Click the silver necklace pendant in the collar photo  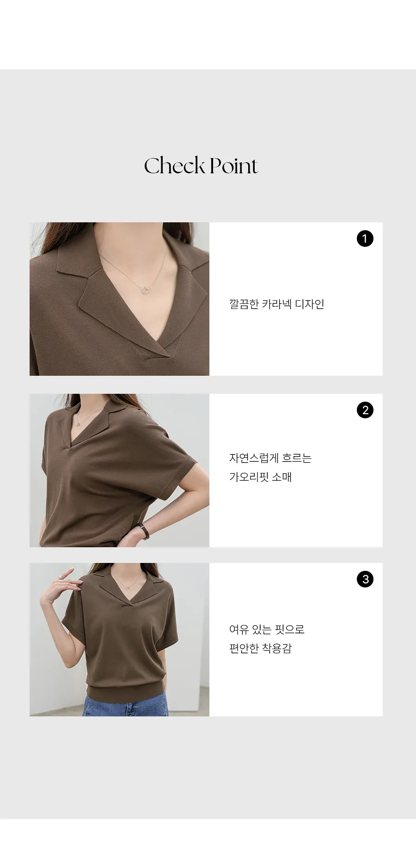145,290
